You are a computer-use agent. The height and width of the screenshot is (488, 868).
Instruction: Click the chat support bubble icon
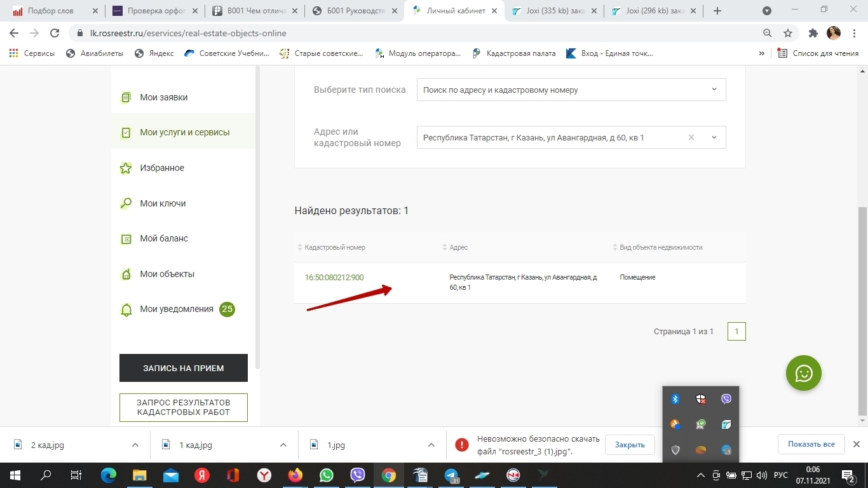803,373
